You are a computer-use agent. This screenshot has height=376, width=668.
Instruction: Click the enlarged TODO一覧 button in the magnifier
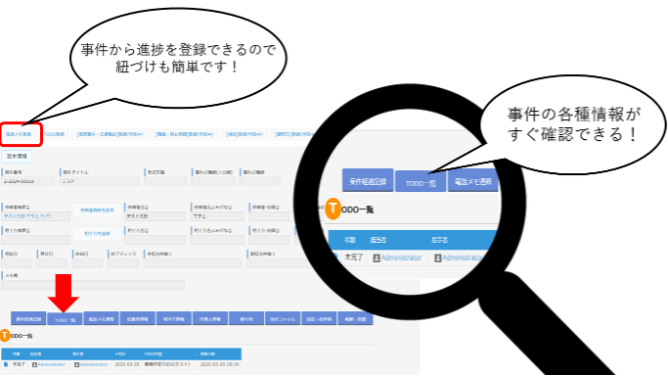click(420, 182)
